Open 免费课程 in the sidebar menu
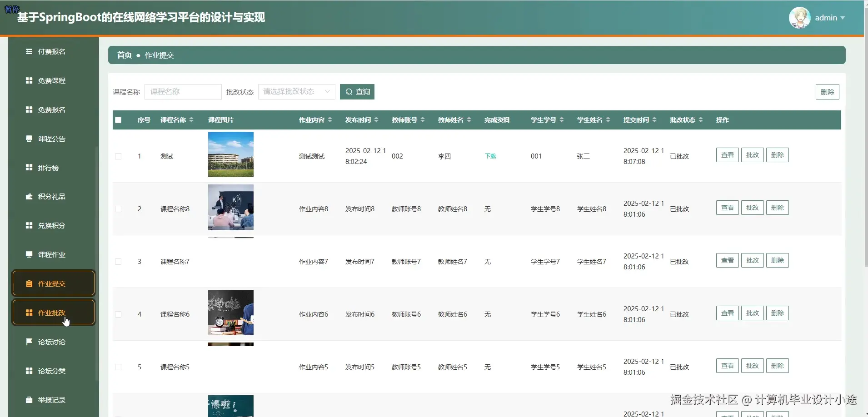This screenshot has width=868, height=417. coord(52,80)
